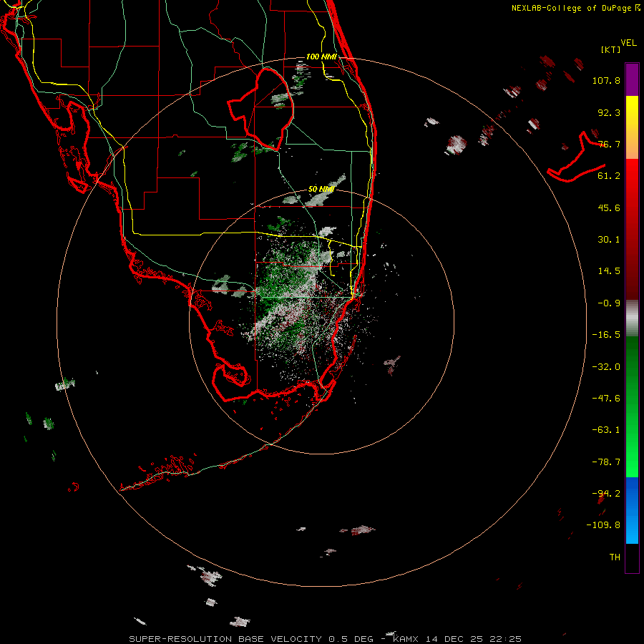The width and height of the screenshot is (644, 644).
Task: Click the -47.6 velocity scale value
Action: [606, 399]
